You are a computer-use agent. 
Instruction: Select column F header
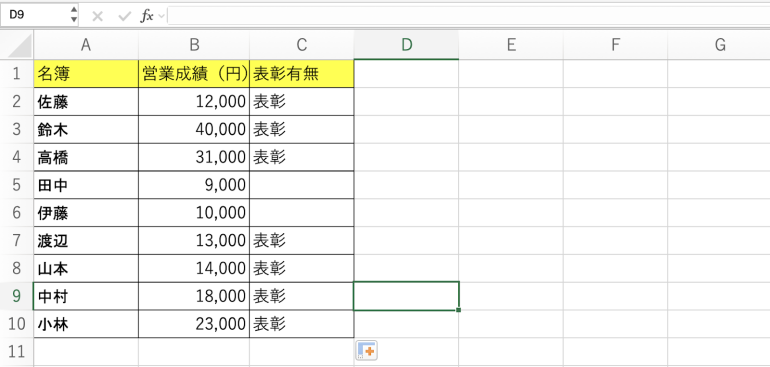pos(615,45)
